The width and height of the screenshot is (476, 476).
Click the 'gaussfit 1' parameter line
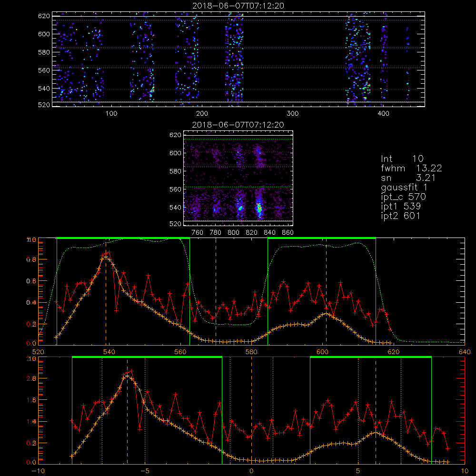[404, 188]
